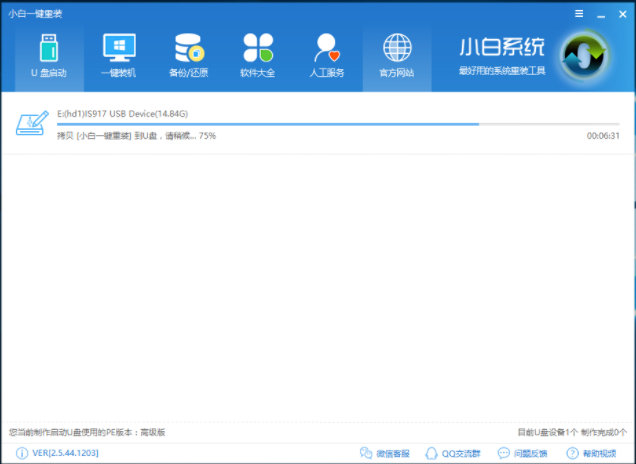
Task: Open the 人工服务 support section
Action: 327,55
